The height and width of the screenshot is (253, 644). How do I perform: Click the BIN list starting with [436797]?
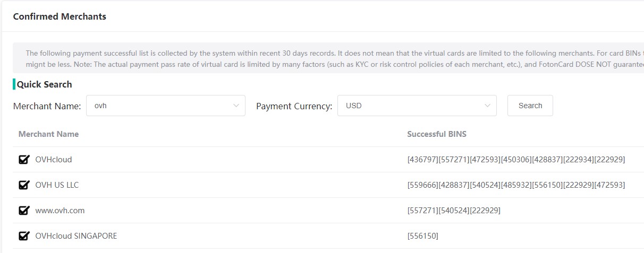(x=516, y=159)
